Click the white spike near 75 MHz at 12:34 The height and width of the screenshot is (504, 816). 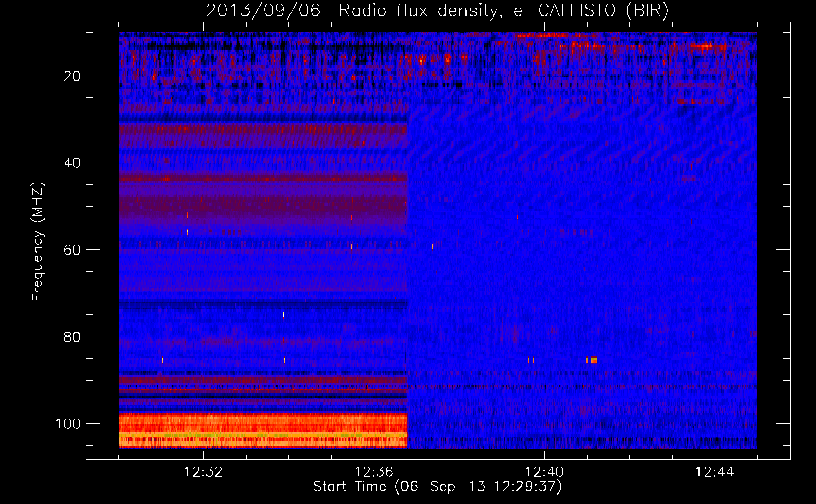(x=283, y=314)
